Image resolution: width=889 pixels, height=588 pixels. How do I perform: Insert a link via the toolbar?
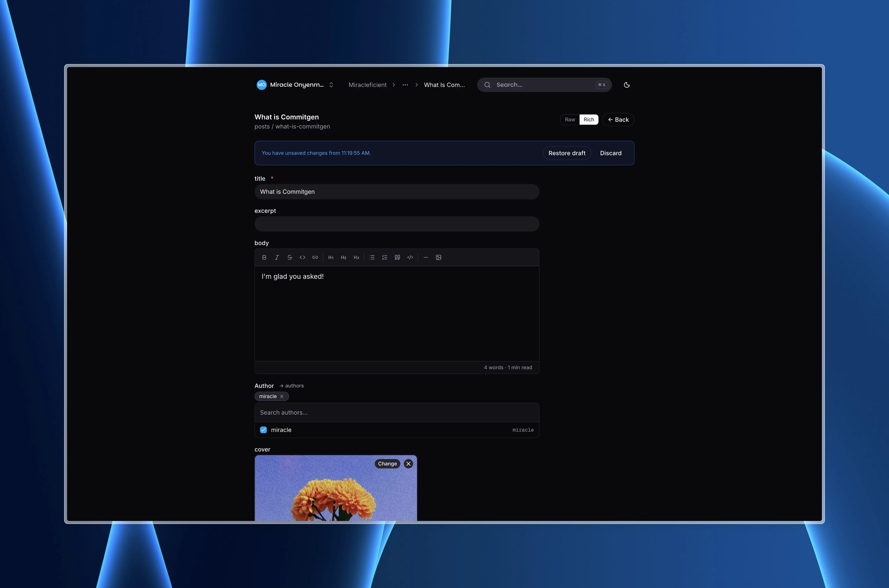click(315, 257)
